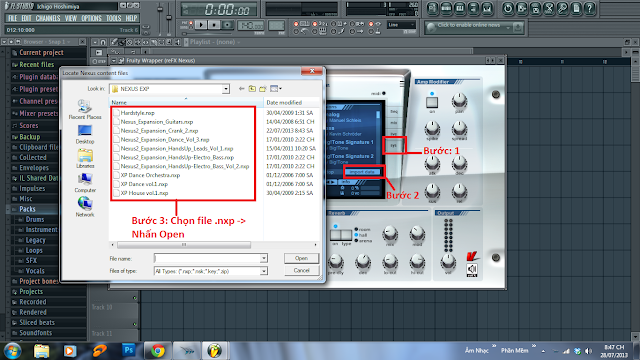Open the help question mark icon
Screen dimensions: 640x360
click(589, 8)
